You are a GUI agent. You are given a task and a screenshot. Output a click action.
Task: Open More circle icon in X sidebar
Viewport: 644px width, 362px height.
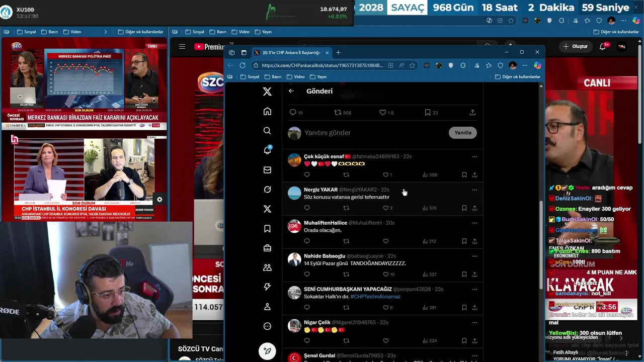click(x=267, y=326)
